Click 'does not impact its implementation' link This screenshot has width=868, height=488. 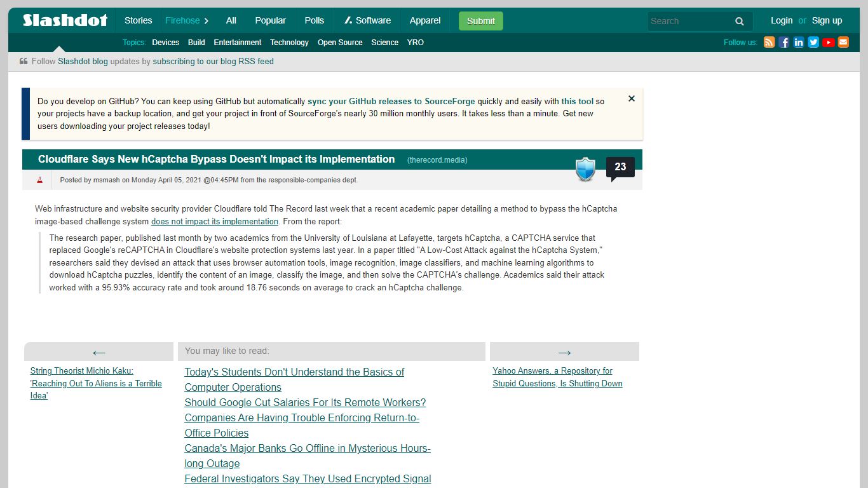click(x=215, y=221)
